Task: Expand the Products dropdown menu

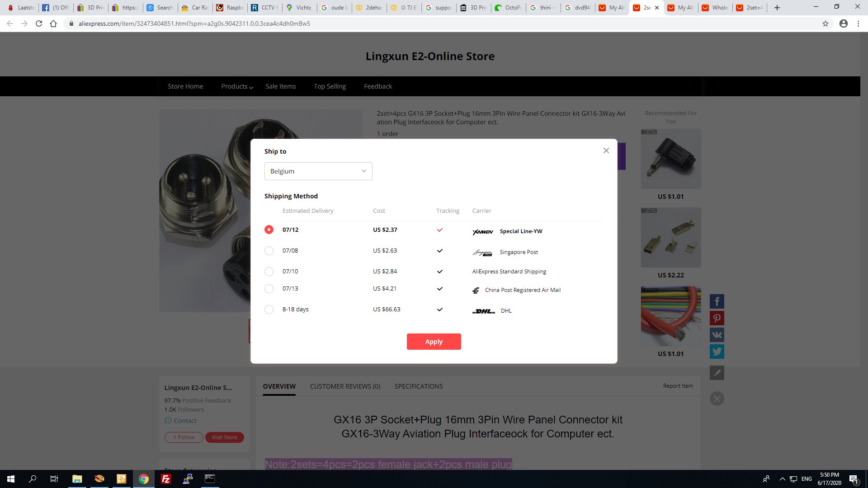Action: (x=237, y=86)
